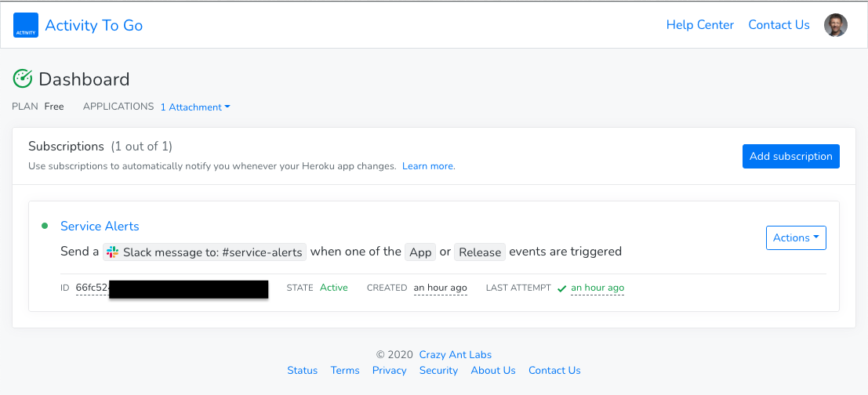Viewport: 868px width, 395px height.
Task: Visit the Status footer link
Action: coord(302,370)
